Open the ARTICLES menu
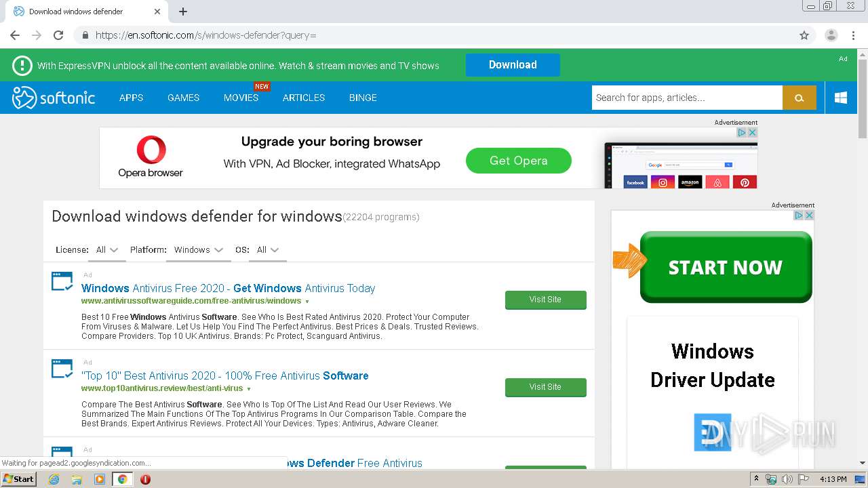The width and height of the screenshot is (868, 488). click(304, 98)
